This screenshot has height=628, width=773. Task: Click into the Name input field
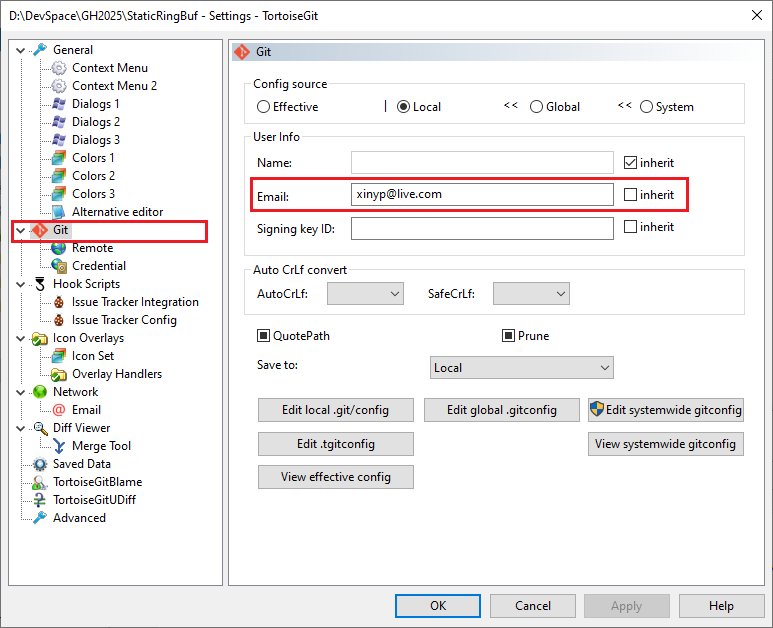click(x=482, y=162)
